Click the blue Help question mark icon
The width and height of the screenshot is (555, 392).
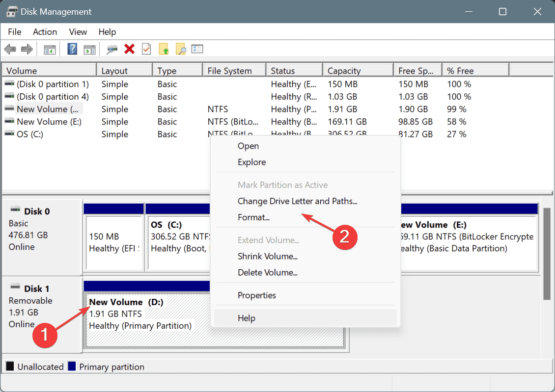[x=72, y=49]
